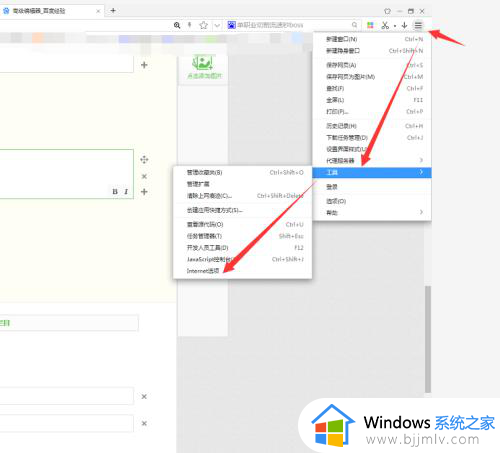The width and height of the screenshot is (500, 453).
Task: Expand the dropdown arrow next to star
Action: point(217,25)
